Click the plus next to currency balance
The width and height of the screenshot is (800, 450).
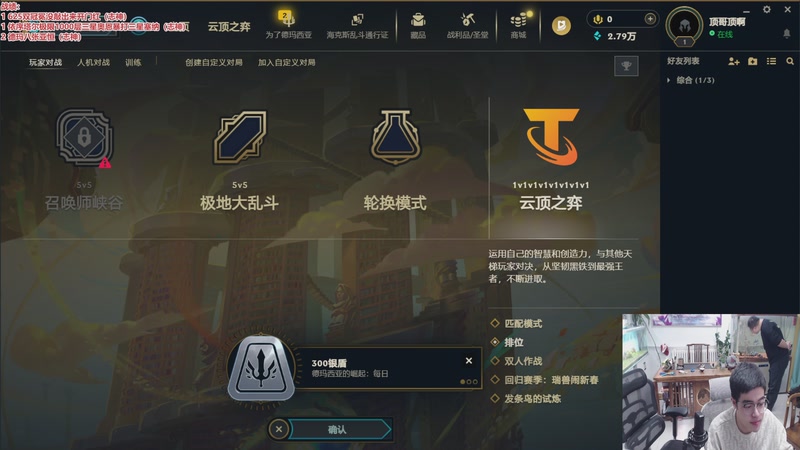[650, 19]
